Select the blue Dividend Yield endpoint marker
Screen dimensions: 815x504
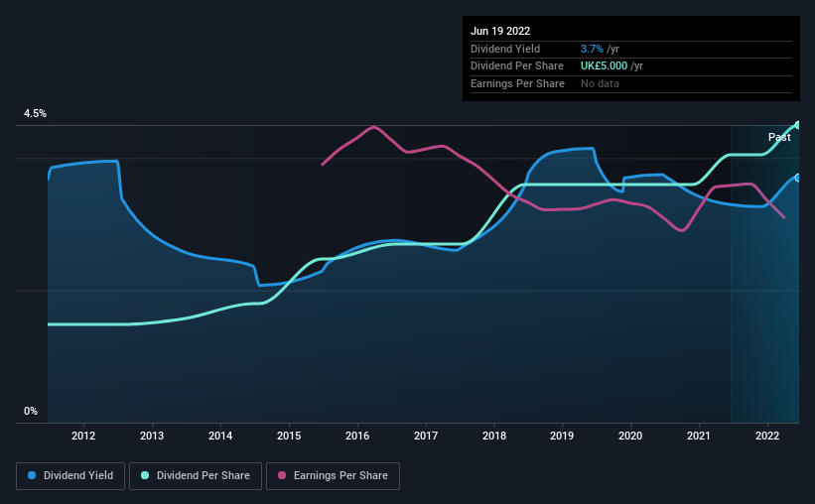click(798, 178)
